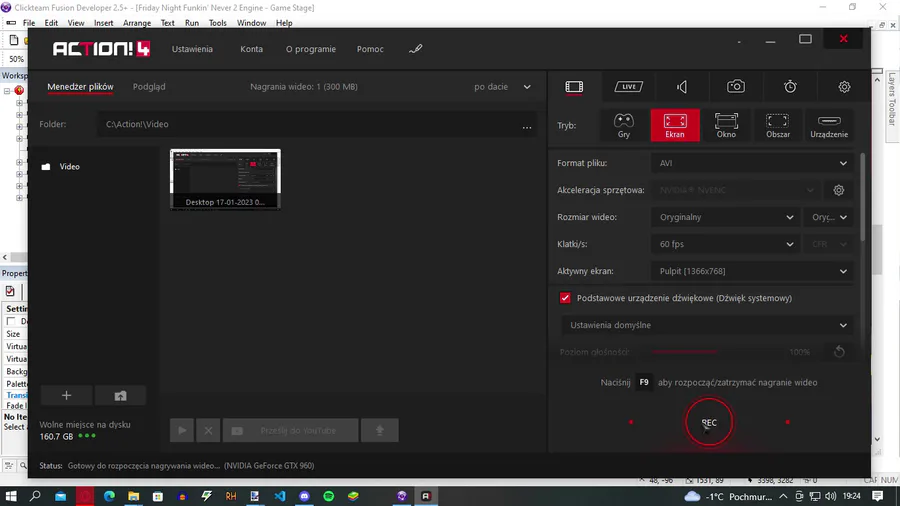The image size is (900, 506).
Task: Open Windows Start menu
Action: click(x=11, y=496)
